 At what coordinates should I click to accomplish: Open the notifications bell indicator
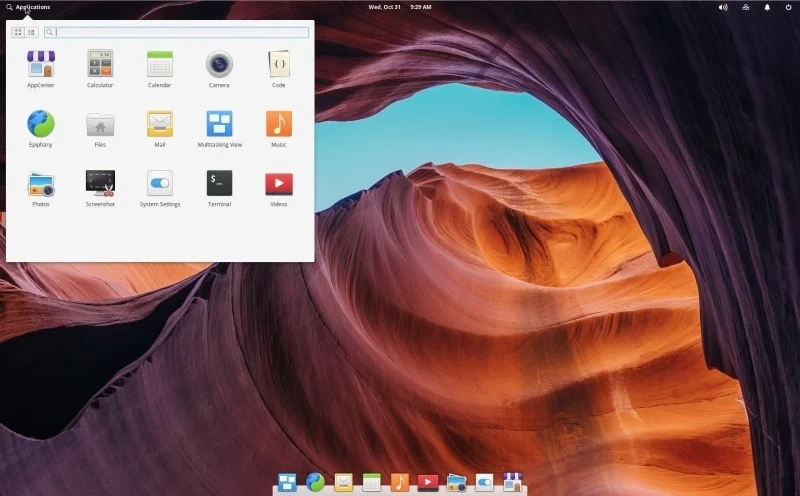tap(767, 7)
